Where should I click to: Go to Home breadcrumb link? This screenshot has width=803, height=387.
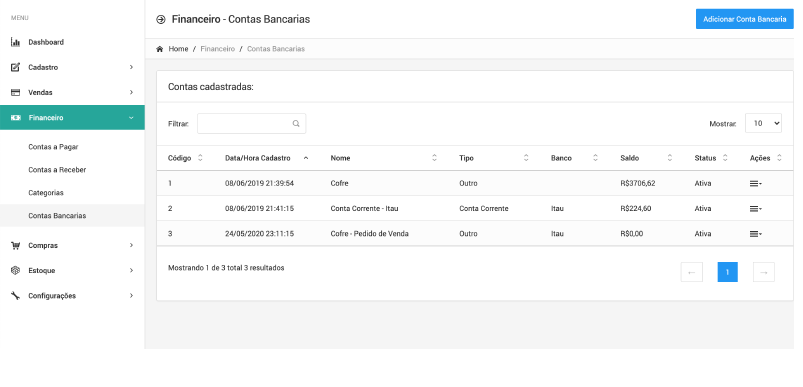[178, 49]
